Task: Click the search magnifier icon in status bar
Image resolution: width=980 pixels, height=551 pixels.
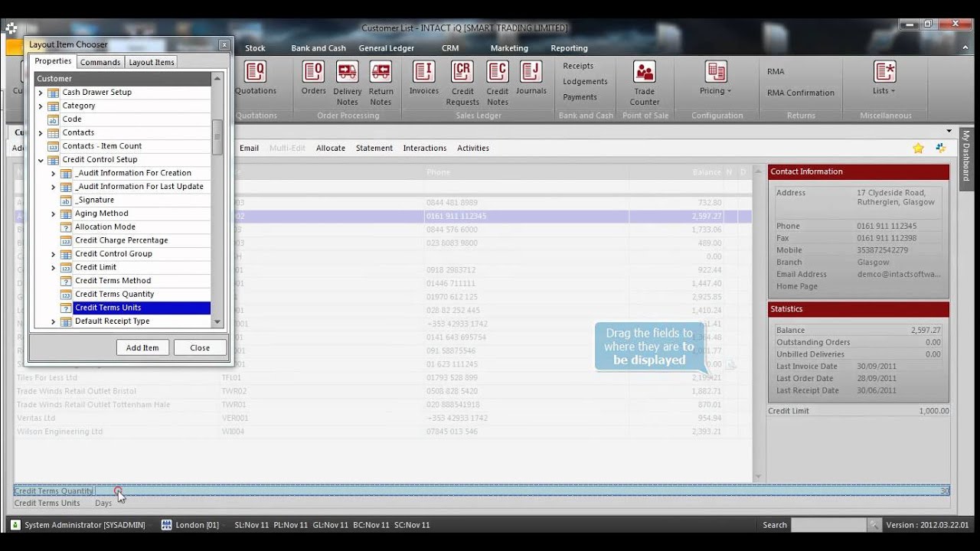Action: pos(874,525)
